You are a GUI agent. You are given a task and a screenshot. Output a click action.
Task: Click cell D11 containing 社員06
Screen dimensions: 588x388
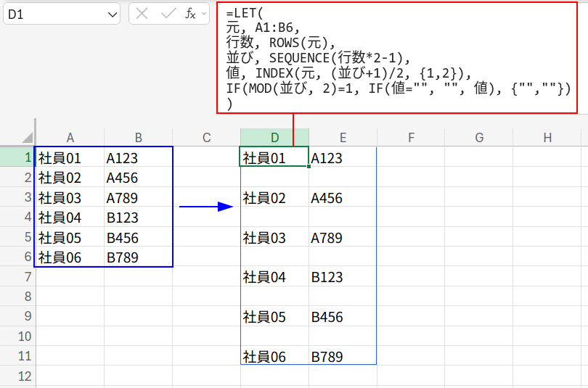click(x=274, y=357)
